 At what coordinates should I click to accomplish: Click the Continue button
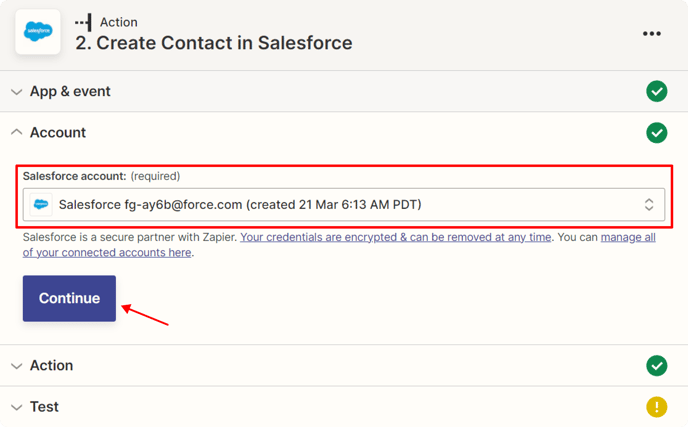pyautogui.click(x=69, y=298)
